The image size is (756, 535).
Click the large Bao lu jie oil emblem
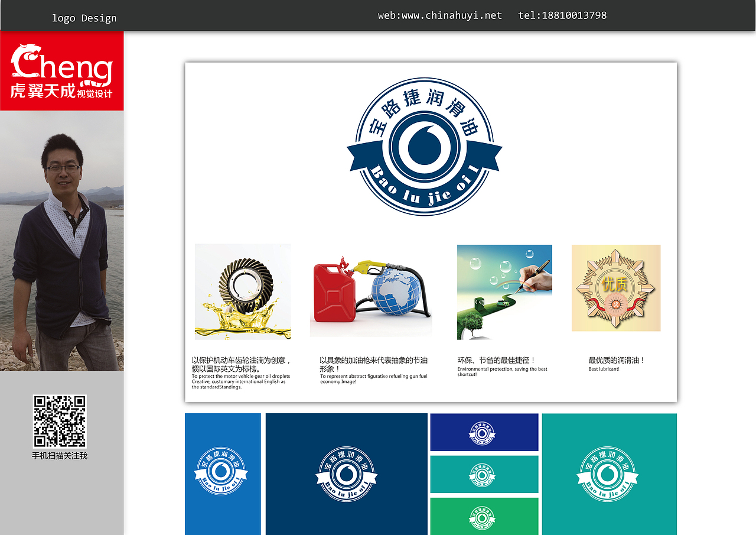(x=425, y=147)
